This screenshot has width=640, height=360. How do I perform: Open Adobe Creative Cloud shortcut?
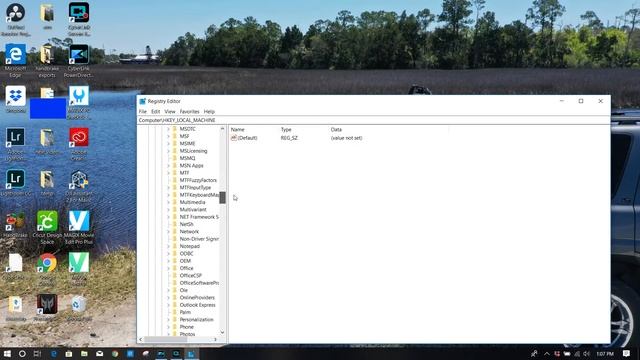[x=79, y=137]
